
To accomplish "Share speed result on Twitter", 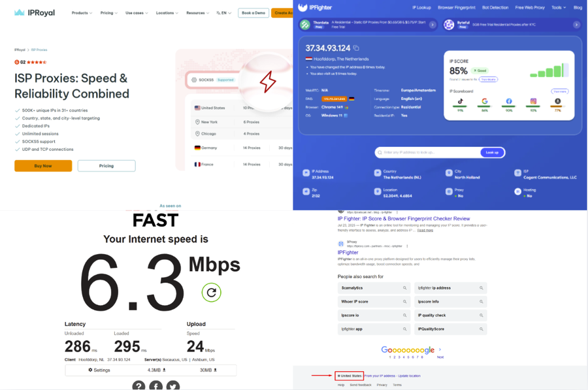I will (x=173, y=386).
